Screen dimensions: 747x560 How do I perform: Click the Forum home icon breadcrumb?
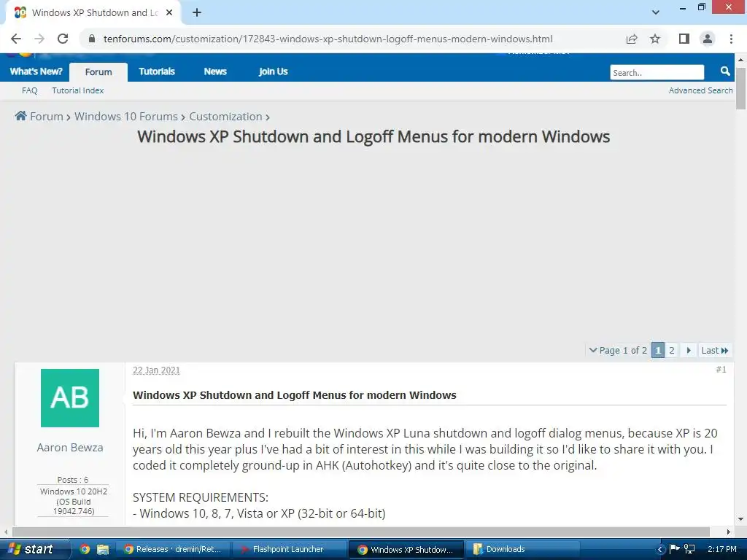20,116
